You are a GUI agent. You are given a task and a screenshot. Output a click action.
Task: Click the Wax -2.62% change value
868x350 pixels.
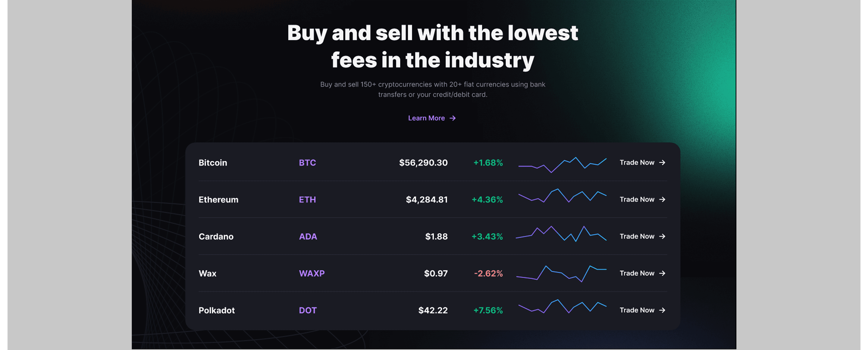pyautogui.click(x=488, y=274)
